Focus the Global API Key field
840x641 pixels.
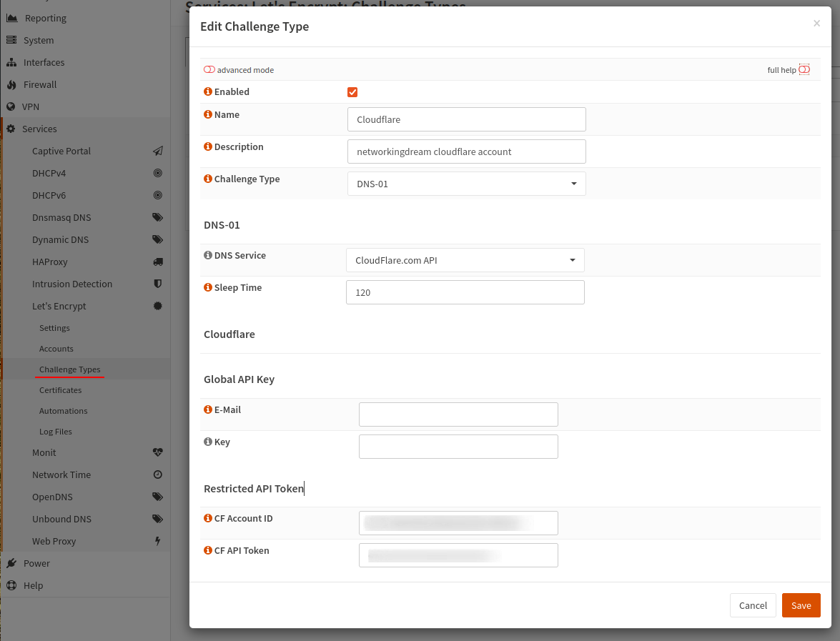click(x=458, y=447)
